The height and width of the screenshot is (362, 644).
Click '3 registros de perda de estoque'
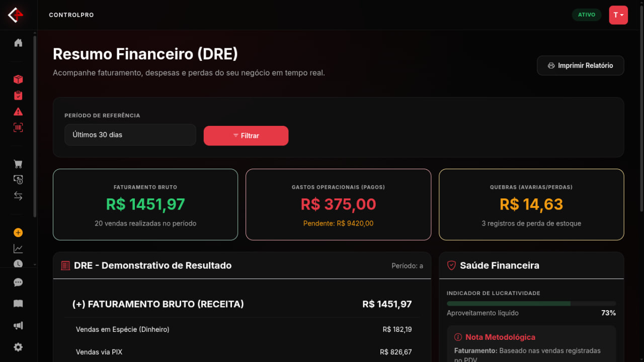[x=531, y=224]
